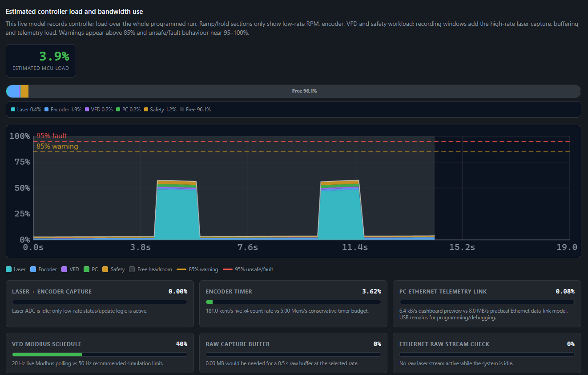Viewport: 588px width, 375px height.
Task: Toggle the VFD series in the chart legend
Action: 70,269
